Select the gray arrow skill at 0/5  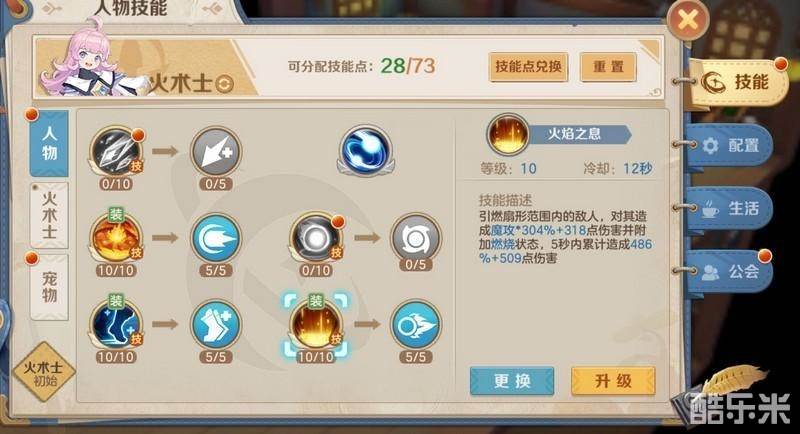point(216,152)
